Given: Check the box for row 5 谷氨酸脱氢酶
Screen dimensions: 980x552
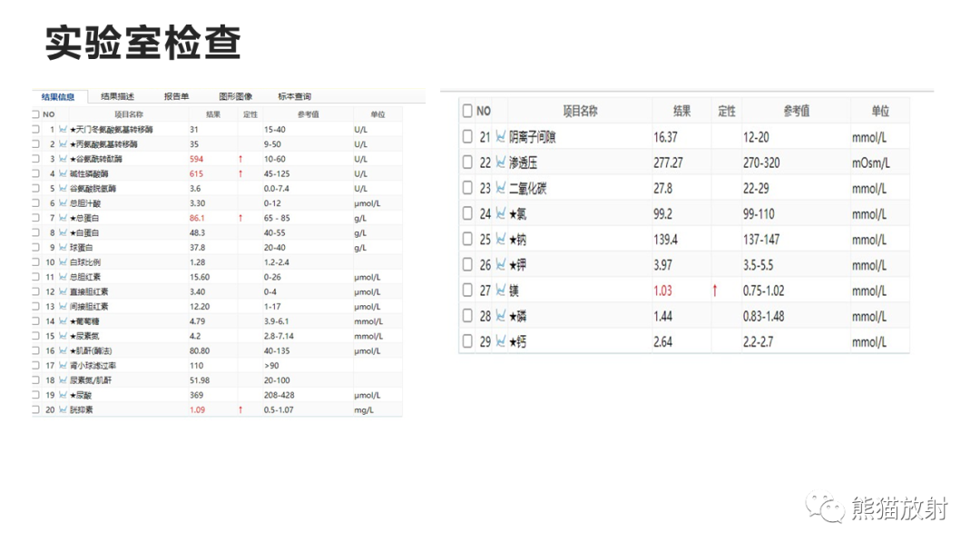Looking at the screenshot, I should pos(35,188).
